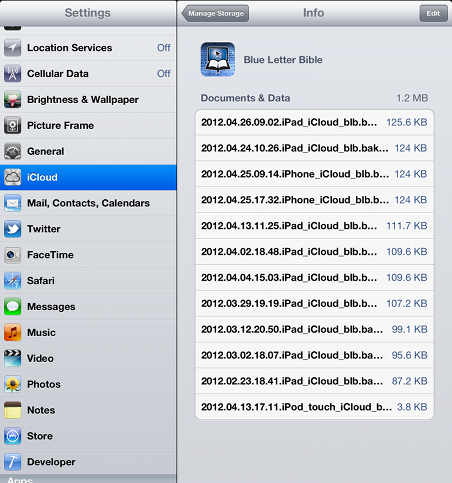The width and height of the screenshot is (452, 483).
Task: Tap the 95.6 KB file size
Action: click(409, 355)
